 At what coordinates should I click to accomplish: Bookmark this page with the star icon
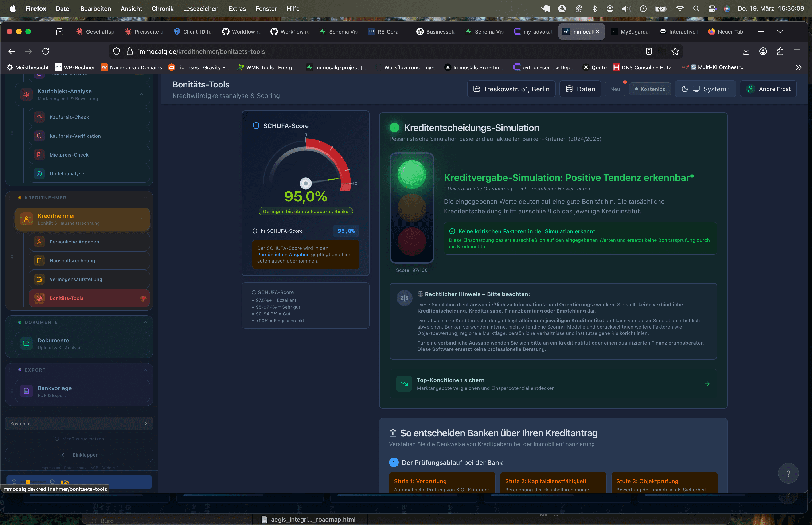(675, 51)
